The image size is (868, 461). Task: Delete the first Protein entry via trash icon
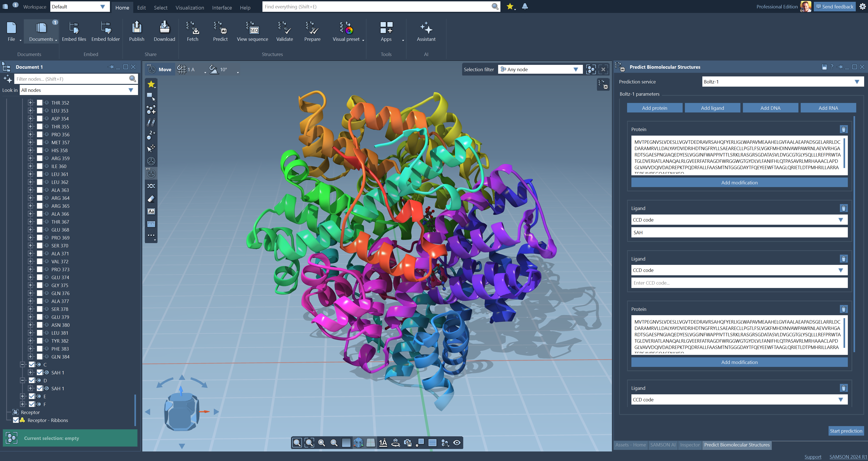843,129
